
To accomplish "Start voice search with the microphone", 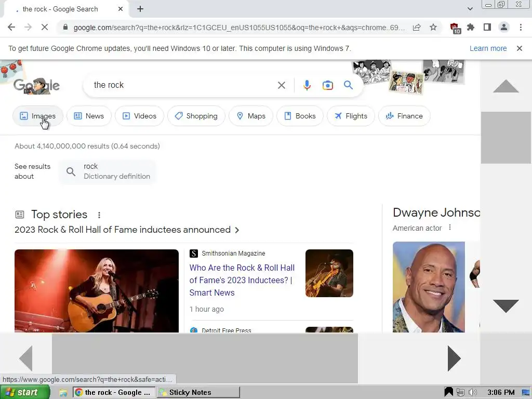I will pos(307,85).
